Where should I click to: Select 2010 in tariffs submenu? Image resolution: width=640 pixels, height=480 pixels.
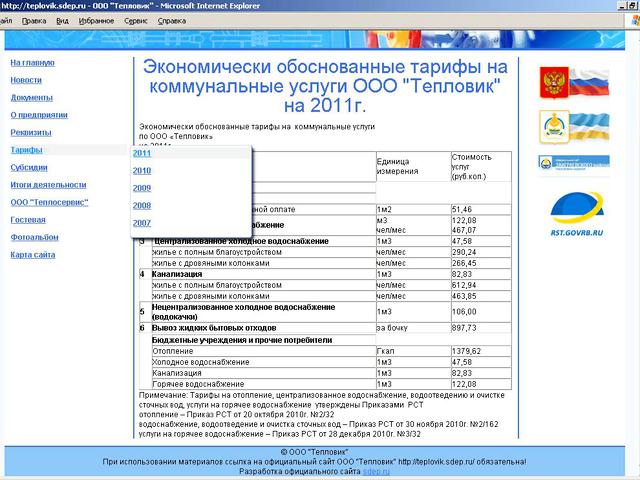pyautogui.click(x=142, y=171)
